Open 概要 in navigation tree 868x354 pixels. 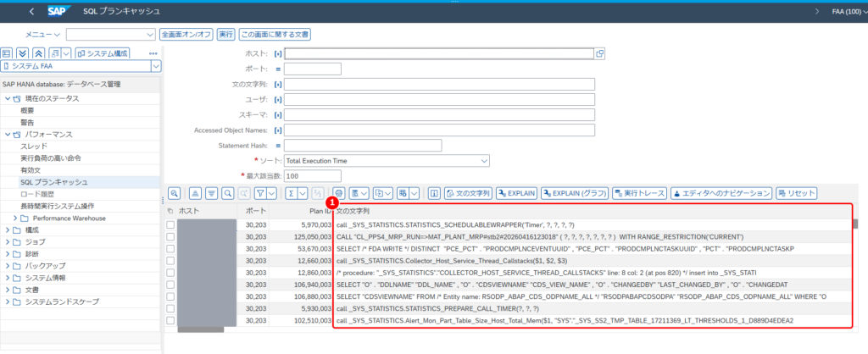pos(28,111)
